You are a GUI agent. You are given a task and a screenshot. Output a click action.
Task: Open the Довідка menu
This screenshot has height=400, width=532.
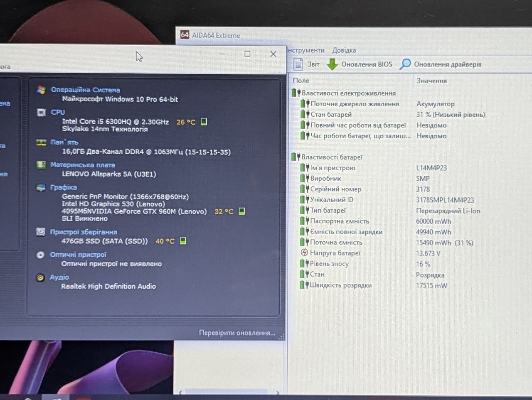(344, 50)
